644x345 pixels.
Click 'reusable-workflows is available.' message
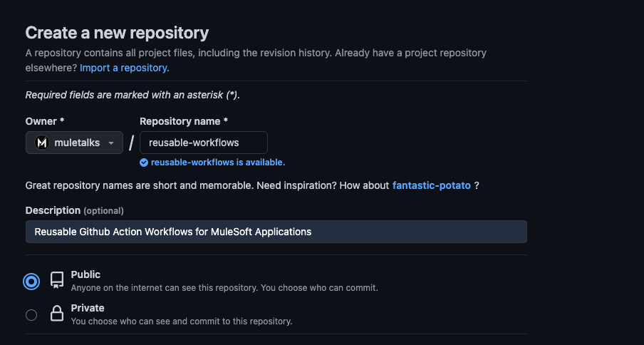click(x=218, y=163)
